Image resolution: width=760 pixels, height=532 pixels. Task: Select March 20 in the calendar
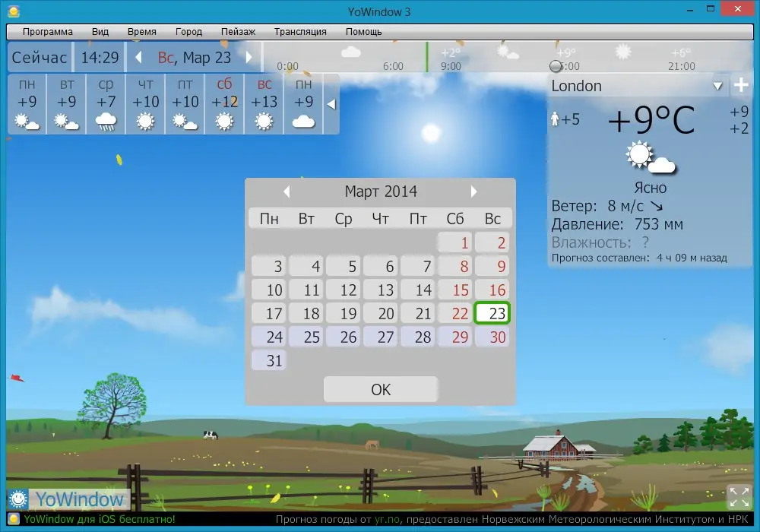(380, 313)
